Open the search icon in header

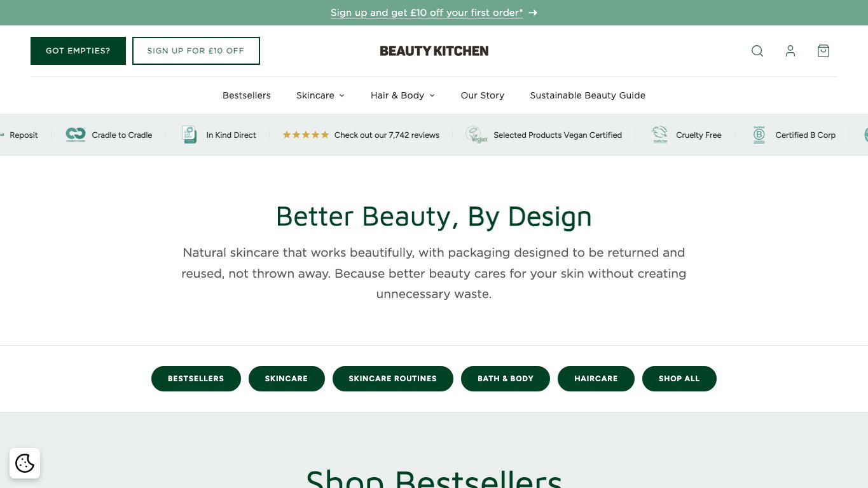(x=757, y=51)
